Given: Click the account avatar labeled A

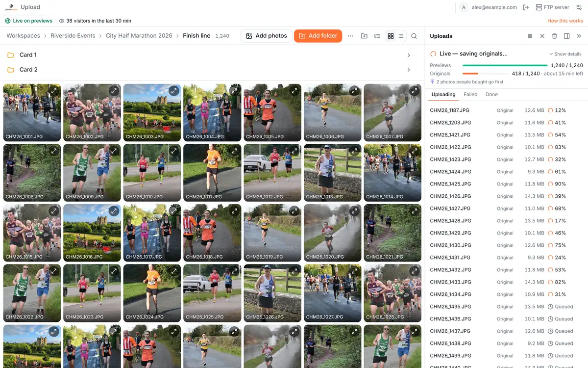Looking at the screenshot, I should pos(464,7).
